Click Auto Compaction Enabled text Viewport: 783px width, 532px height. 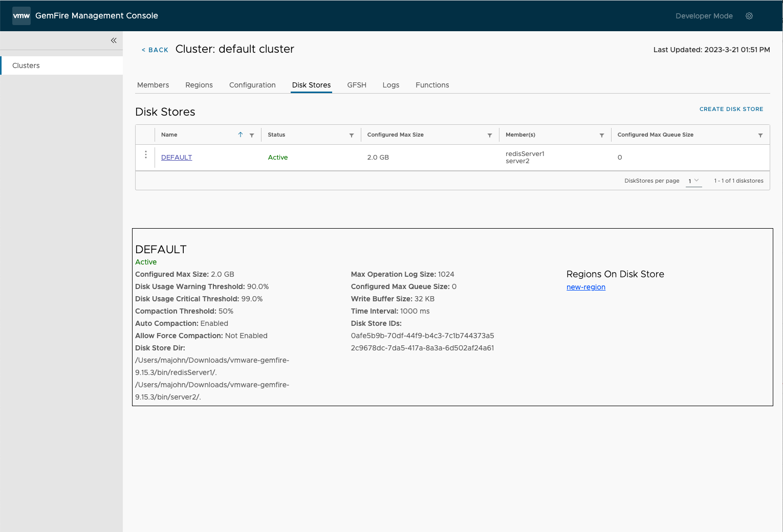pos(182,323)
